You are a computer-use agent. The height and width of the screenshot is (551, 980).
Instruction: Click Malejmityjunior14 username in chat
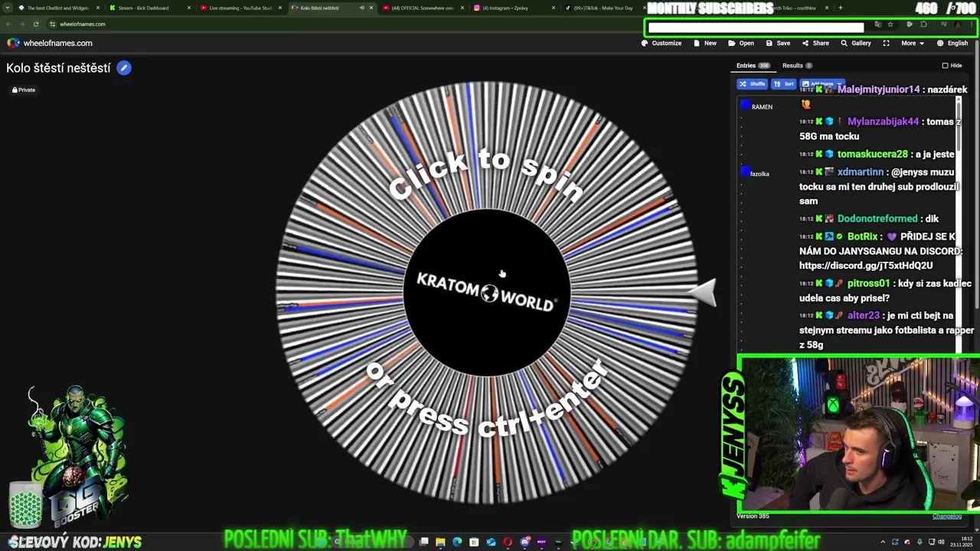click(878, 90)
